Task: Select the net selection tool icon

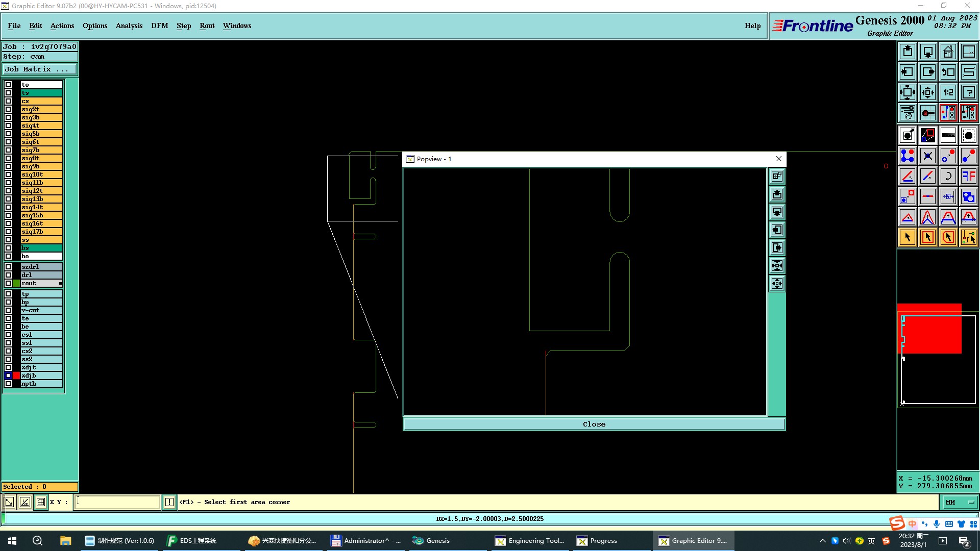Action: pyautogui.click(x=968, y=237)
